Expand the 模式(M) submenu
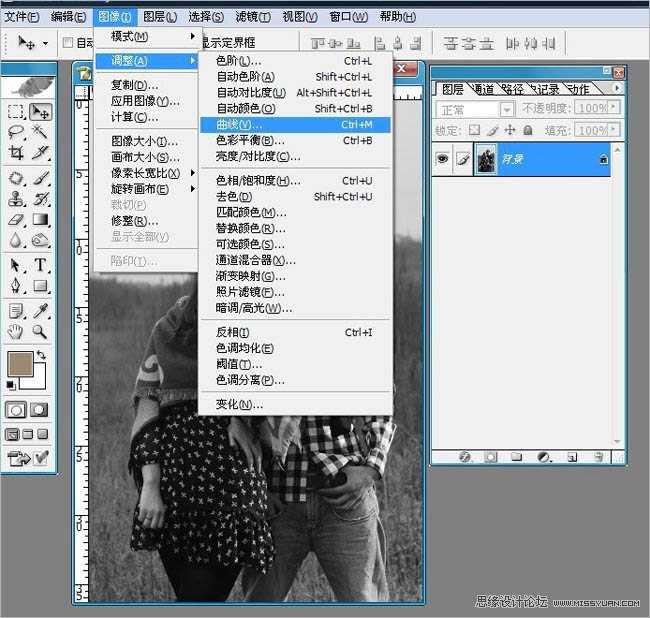The height and width of the screenshot is (618, 650). [148, 36]
